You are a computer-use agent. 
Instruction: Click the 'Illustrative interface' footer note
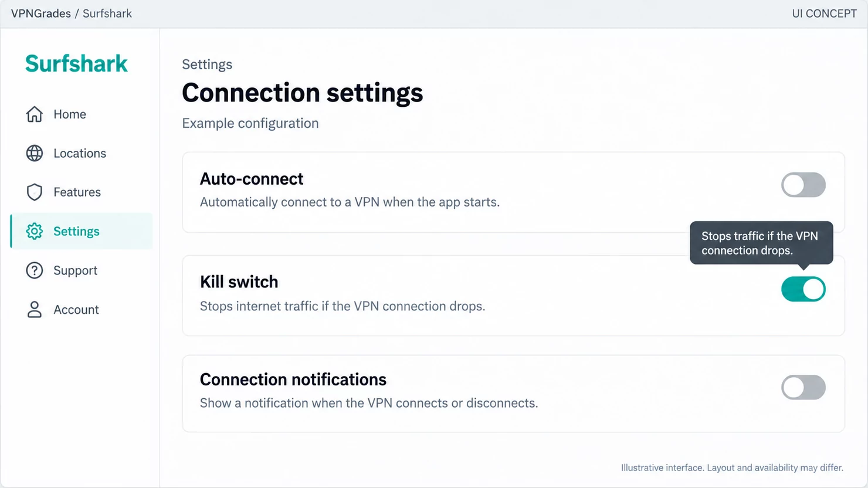732,467
